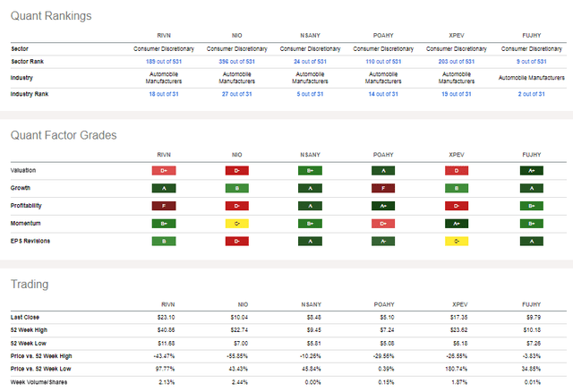Click XPEV's yellow EPS Revisions grade badge
The height and width of the screenshot is (392, 573).
[457, 241]
